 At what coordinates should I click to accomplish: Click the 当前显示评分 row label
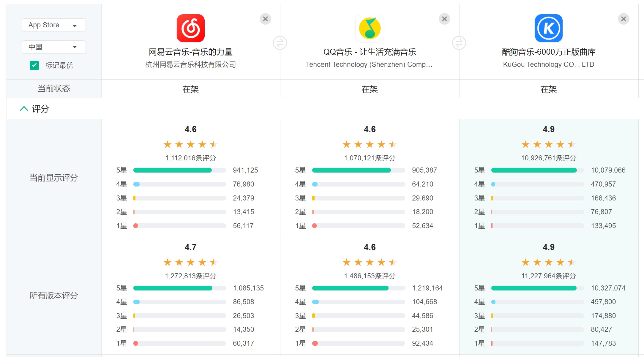click(53, 178)
